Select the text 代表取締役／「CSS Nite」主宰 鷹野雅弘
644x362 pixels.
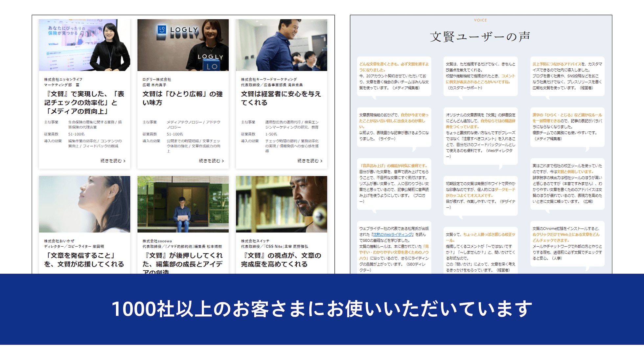pyautogui.click(x=274, y=246)
